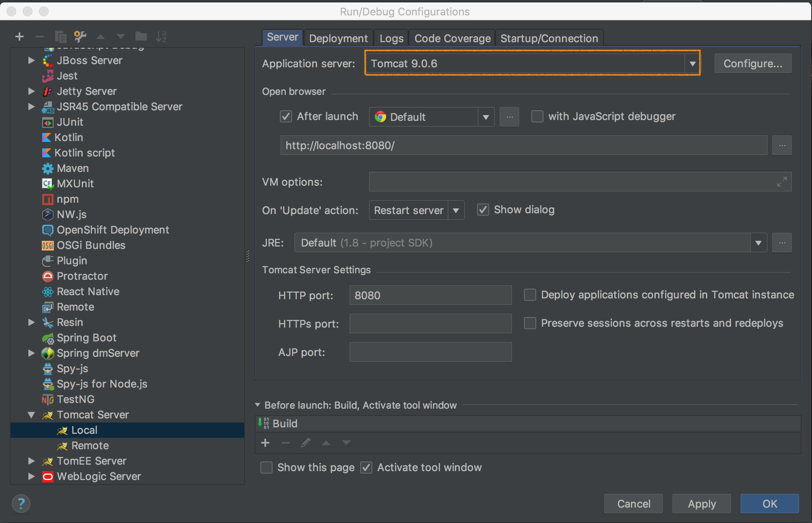Enable Preserve sessions across restarts and redeploys
Screen dimensions: 812x523
coord(530,323)
